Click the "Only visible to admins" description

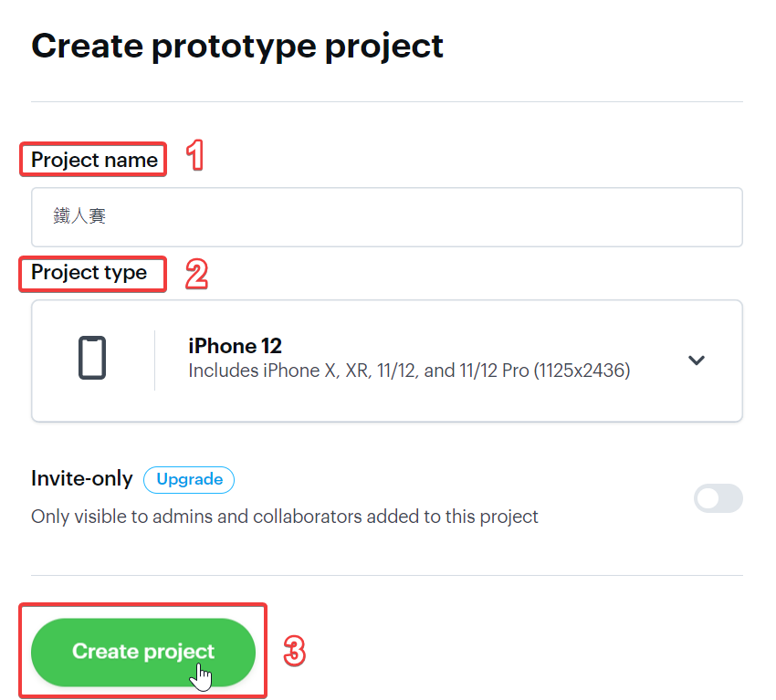coord(284,517)
